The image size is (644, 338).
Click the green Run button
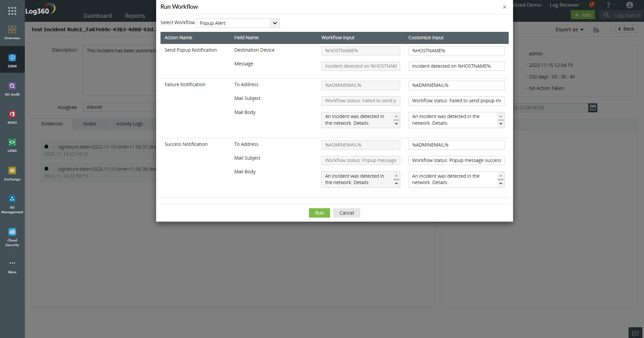pyautogui.click(x=319, y=213)
